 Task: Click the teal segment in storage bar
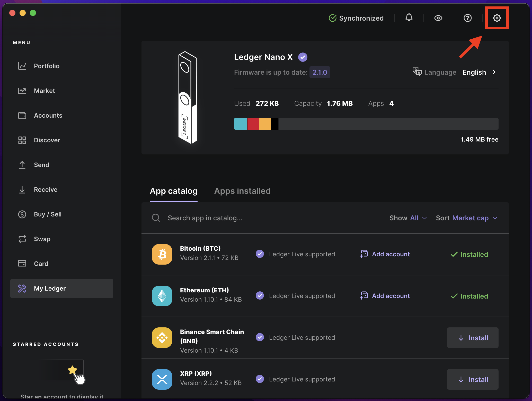point(240,124)
